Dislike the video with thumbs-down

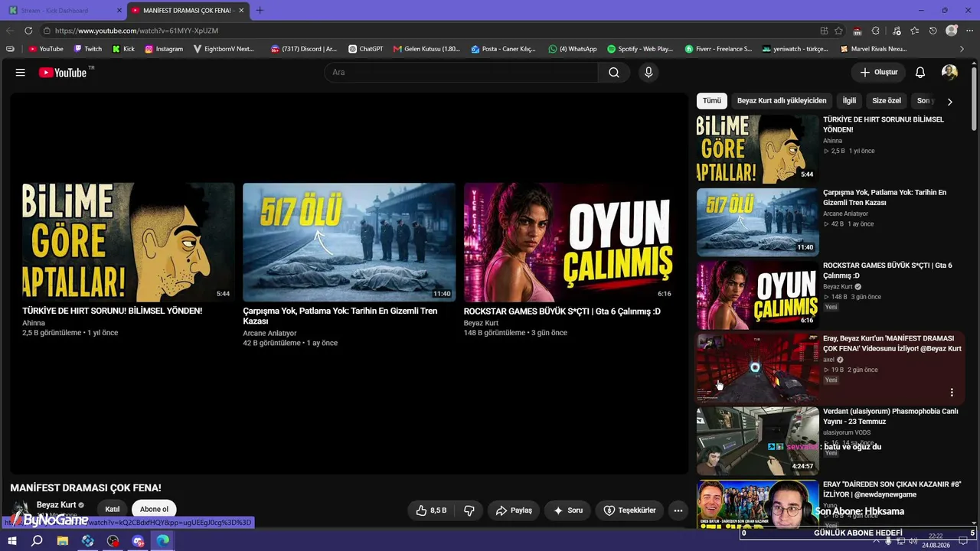(x=469, y=510)
